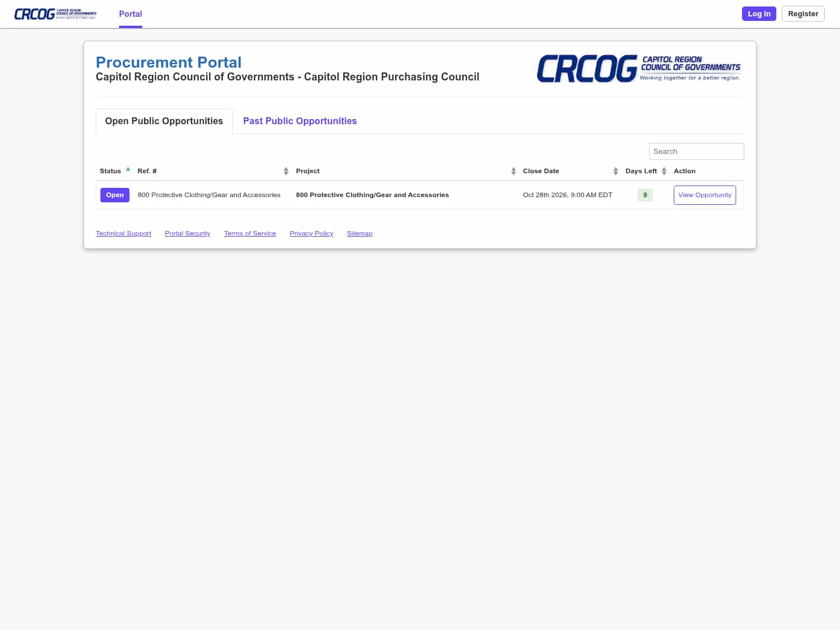
Task: Open the Sitemap link
Action: pyautogui.click(x=359, y=233)
